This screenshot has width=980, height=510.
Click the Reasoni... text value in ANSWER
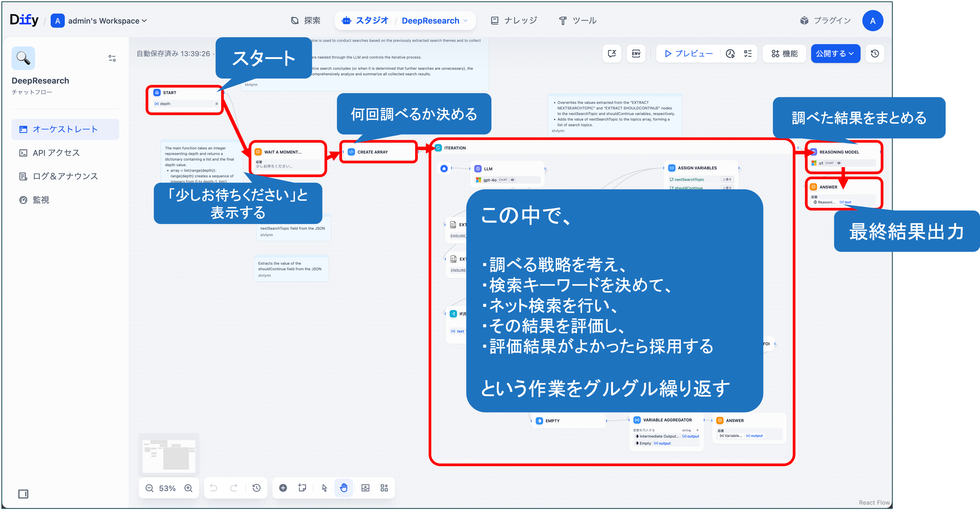(832, 202)
